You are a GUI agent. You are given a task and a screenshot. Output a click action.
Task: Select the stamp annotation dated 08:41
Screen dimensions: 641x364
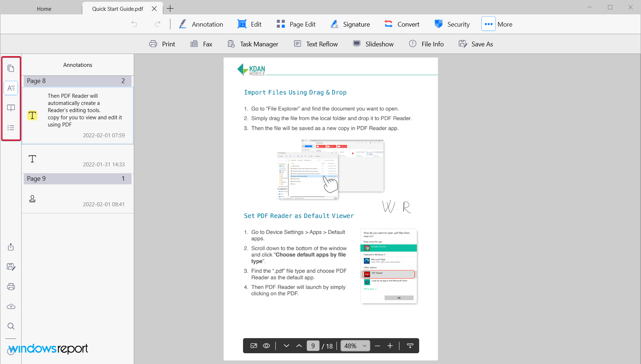point(78,199)
